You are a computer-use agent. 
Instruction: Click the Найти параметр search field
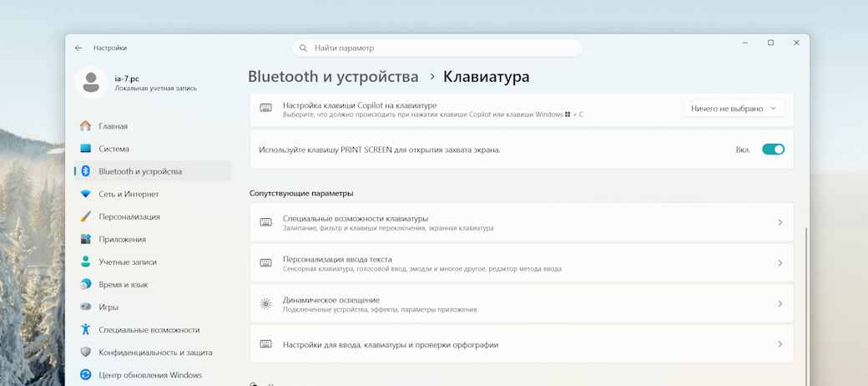pyautogui.click(x=437, y=48)
